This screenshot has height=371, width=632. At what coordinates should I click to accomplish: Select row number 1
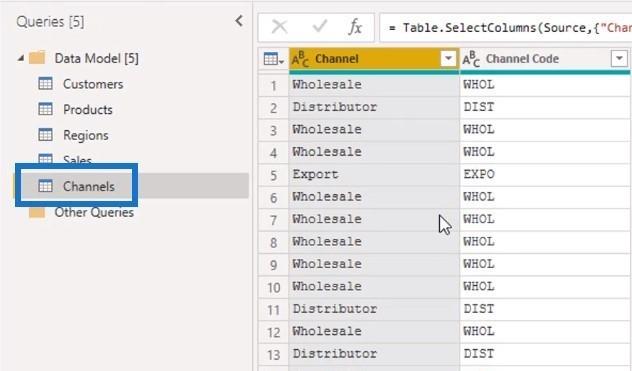click(x=274, y=85)
